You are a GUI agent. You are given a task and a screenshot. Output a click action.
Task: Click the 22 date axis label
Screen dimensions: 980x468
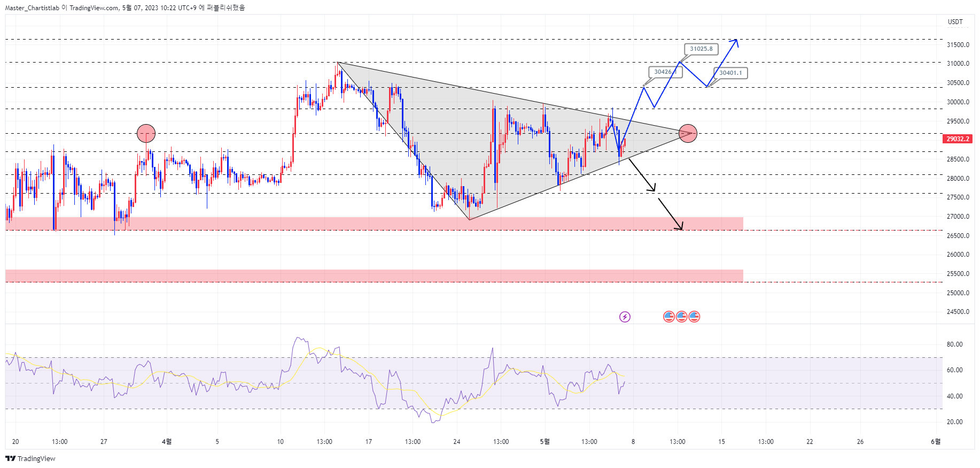[810, 441]
